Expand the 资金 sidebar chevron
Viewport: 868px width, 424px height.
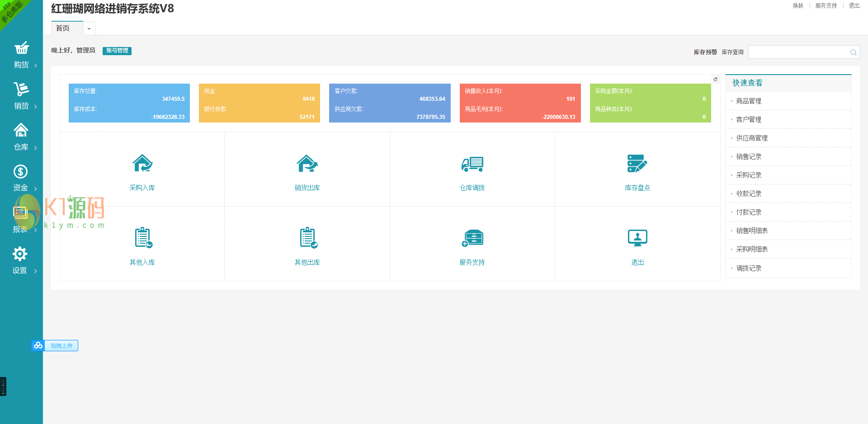(x=36, y=188)
